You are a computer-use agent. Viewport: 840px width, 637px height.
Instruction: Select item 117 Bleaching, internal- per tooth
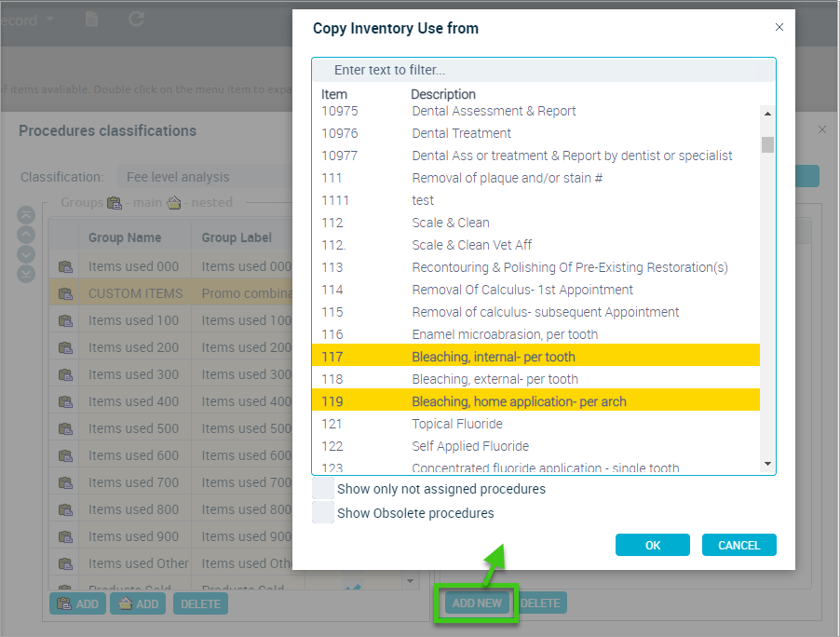[x=535, y=357]
